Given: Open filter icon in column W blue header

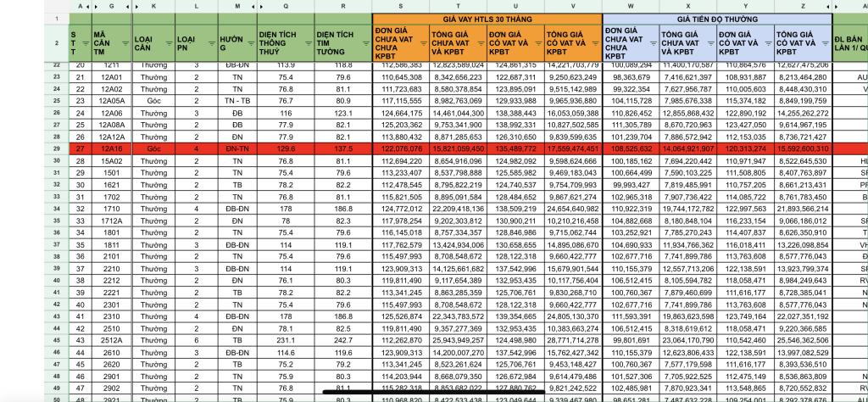Looking at the screenshot, I should [x=654, y=43].
